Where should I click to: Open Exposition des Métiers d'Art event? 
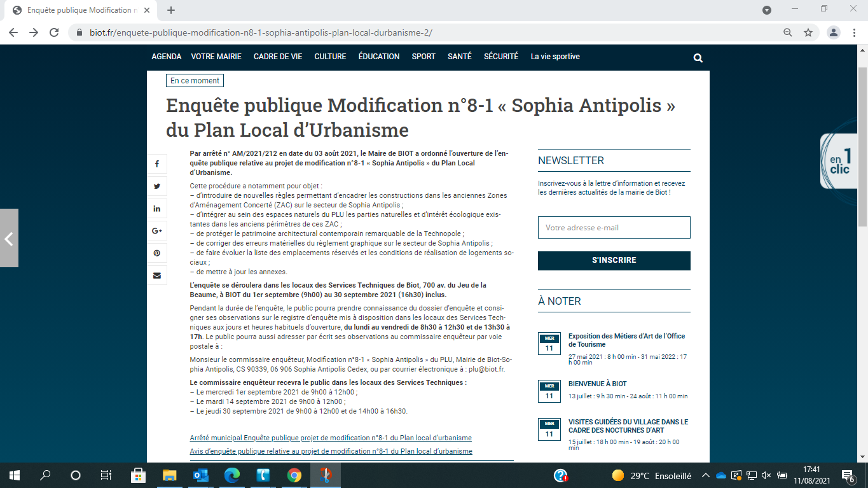click(626, 340)
